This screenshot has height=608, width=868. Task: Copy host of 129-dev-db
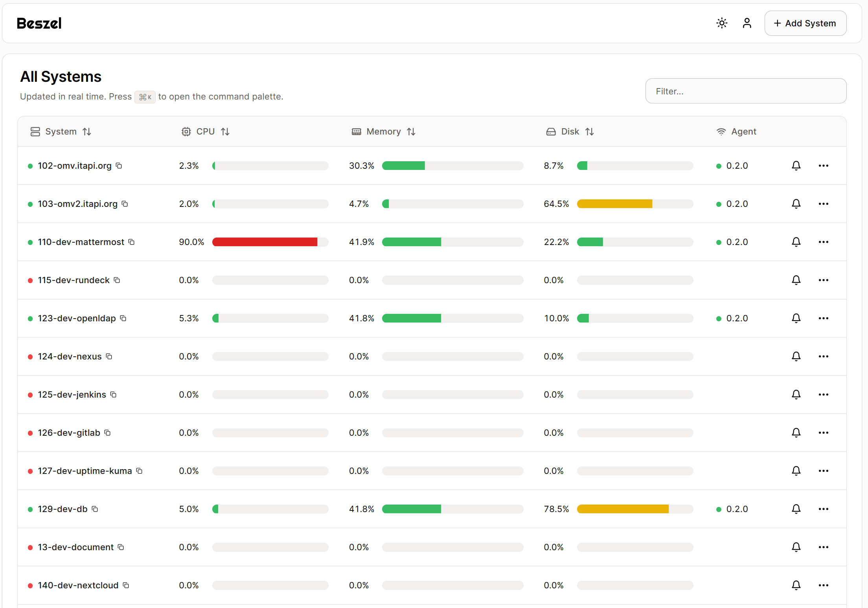tap(95, 509)
